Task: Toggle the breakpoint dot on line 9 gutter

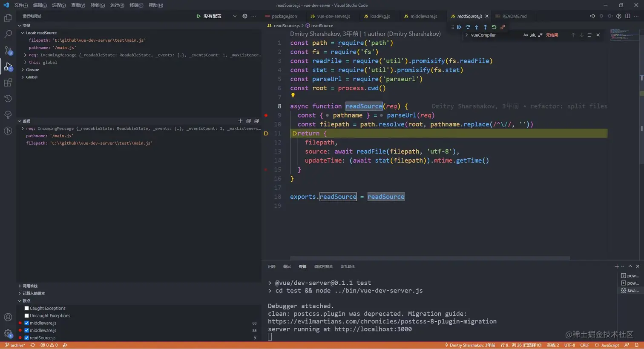Action: 266,115
